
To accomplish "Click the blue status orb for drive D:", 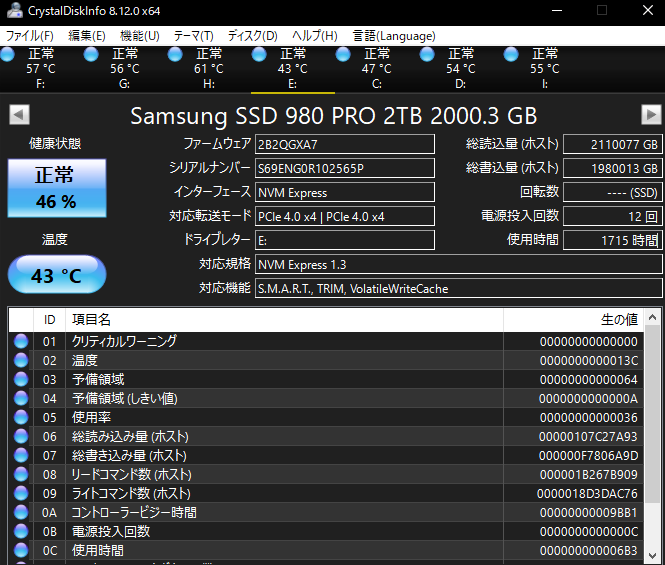I will 427,54.
